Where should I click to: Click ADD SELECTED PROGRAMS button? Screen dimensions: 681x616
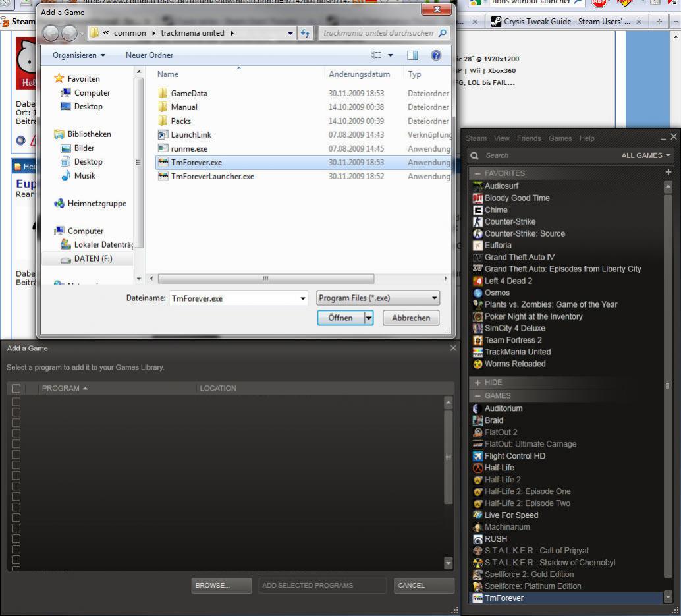click(322, 586)
